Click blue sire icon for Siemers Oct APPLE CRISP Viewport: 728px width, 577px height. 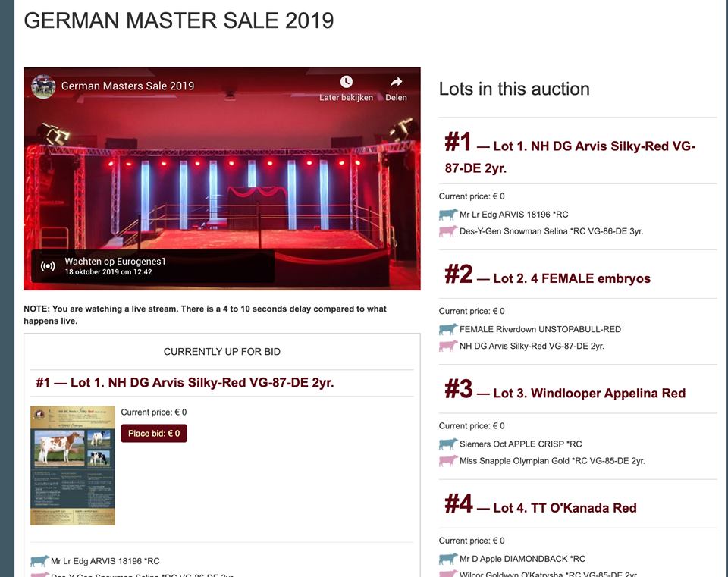(448, 444)
